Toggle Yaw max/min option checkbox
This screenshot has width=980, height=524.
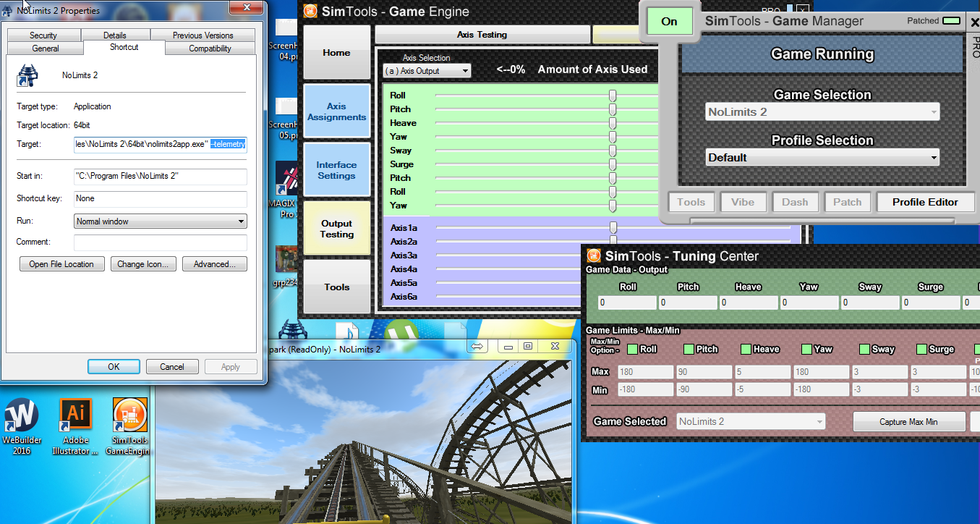[807, 349]
